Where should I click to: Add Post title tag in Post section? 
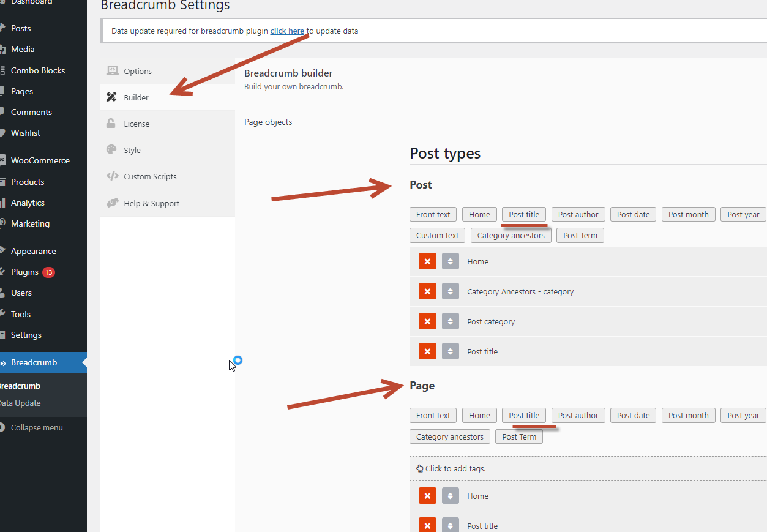[x=524, y=214]
